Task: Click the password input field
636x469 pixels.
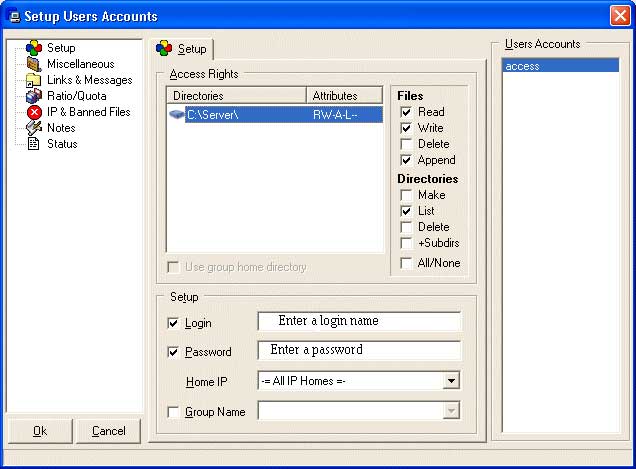Action: (359, 350)
